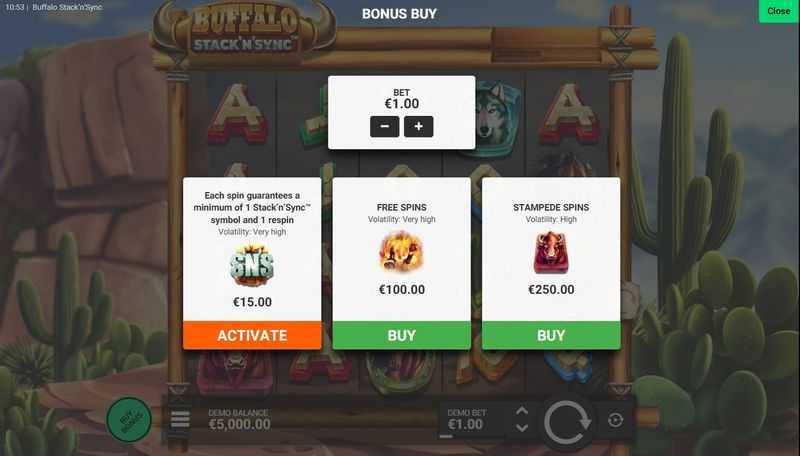Open the autoplay icon beside spin
Viewport: 800px width, 456px height.
[615, 420]
